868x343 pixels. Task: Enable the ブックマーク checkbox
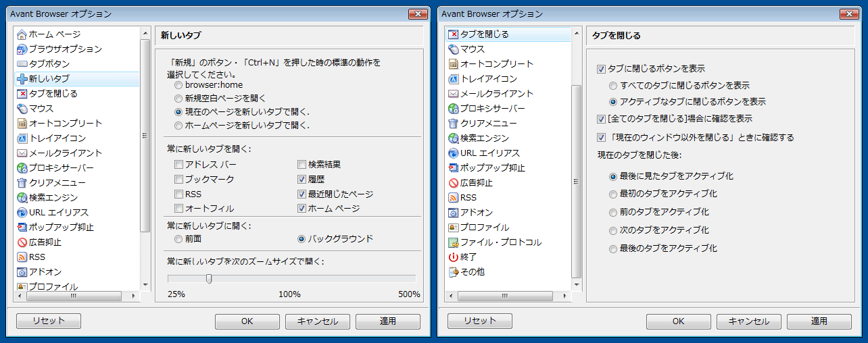pyautogui.click(x=178, y=180)
